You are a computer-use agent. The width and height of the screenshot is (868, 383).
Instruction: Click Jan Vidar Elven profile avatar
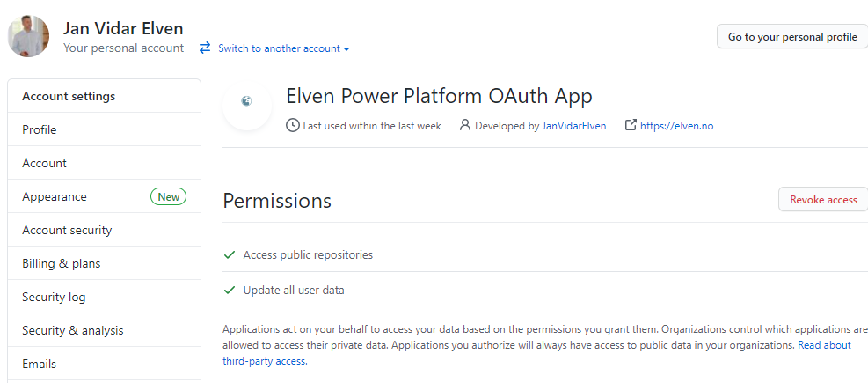point(28,36)
